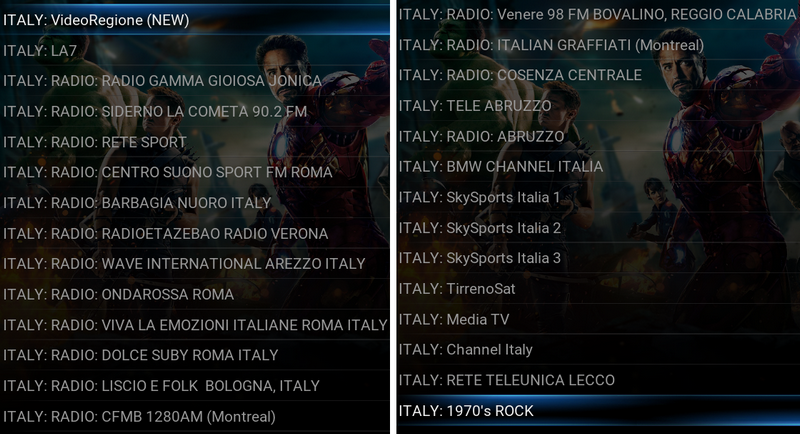
Task: Select BMW CHANNEL ITALIA entry
Action: point(598,166)
